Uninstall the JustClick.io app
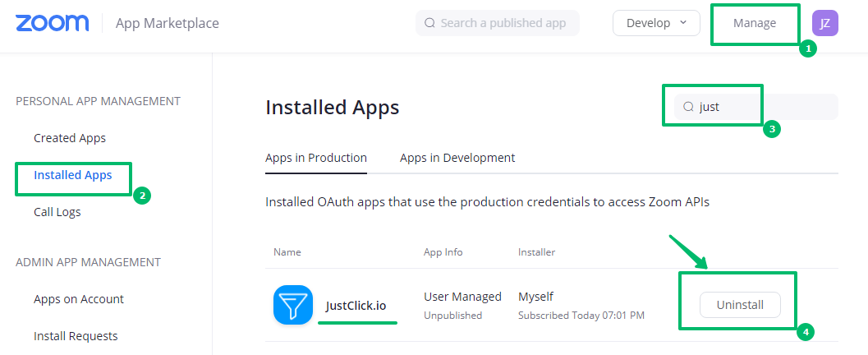Image resolution: width=868 pixels, height=355 pixels. (x=740, y=305)
